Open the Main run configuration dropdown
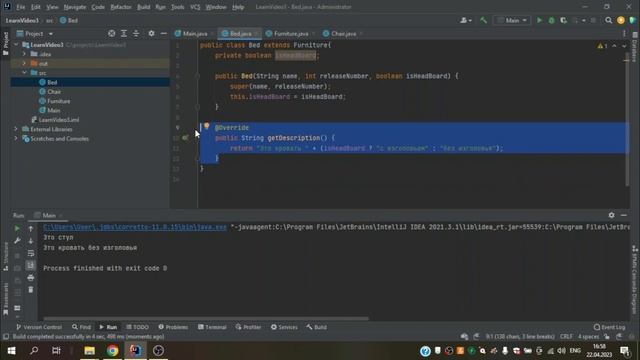 [512, 20]
